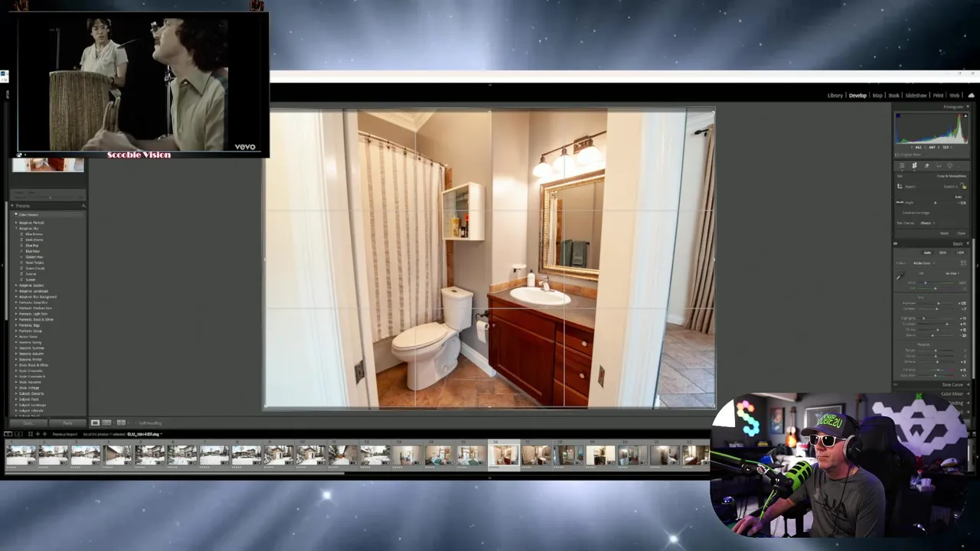The image size is (980, 551).
Task: Open the Edit tool in the tool strip
Action: tap(902, 166)
